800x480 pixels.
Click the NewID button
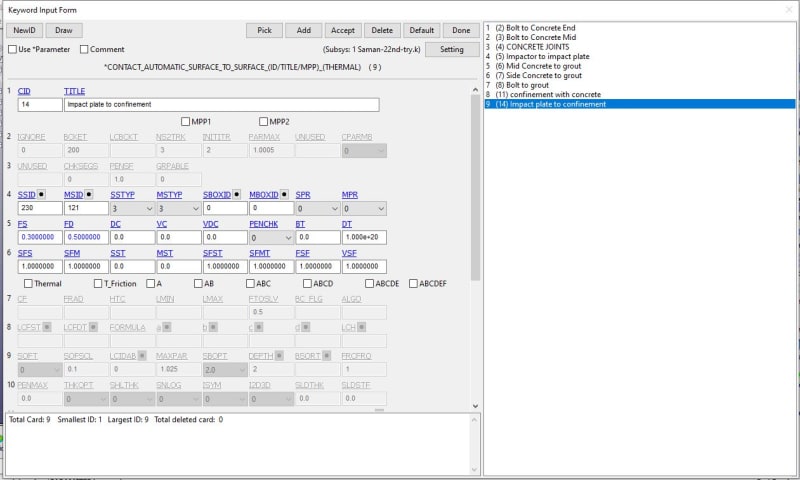(24, 30)
